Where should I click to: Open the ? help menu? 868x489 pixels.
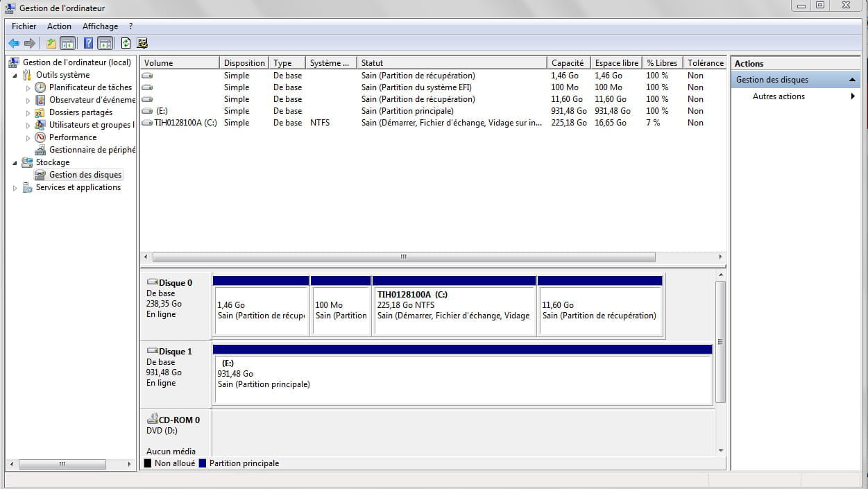[130, 26]
